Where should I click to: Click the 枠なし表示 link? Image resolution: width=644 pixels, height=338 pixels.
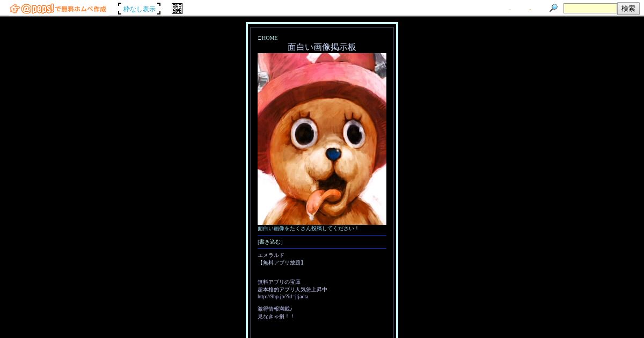[140, 9]
